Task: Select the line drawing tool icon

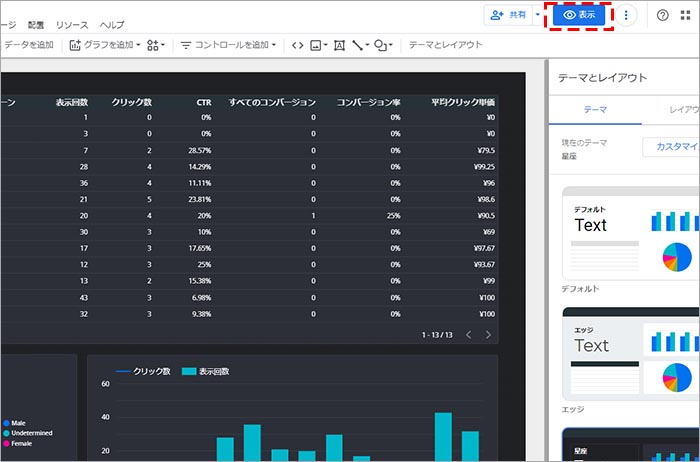Action: tap(360, 45)
